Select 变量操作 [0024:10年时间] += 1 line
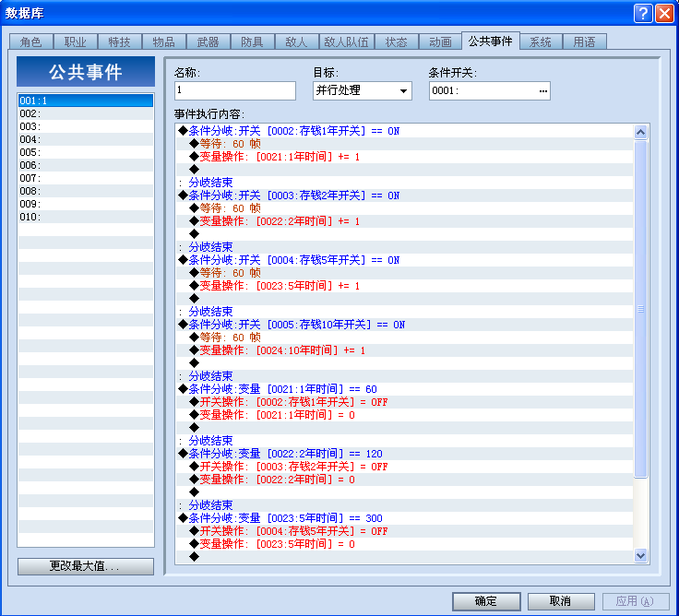The height and width of the screenshot is (616, 679). pyautogui.click(x=405, y=350)
